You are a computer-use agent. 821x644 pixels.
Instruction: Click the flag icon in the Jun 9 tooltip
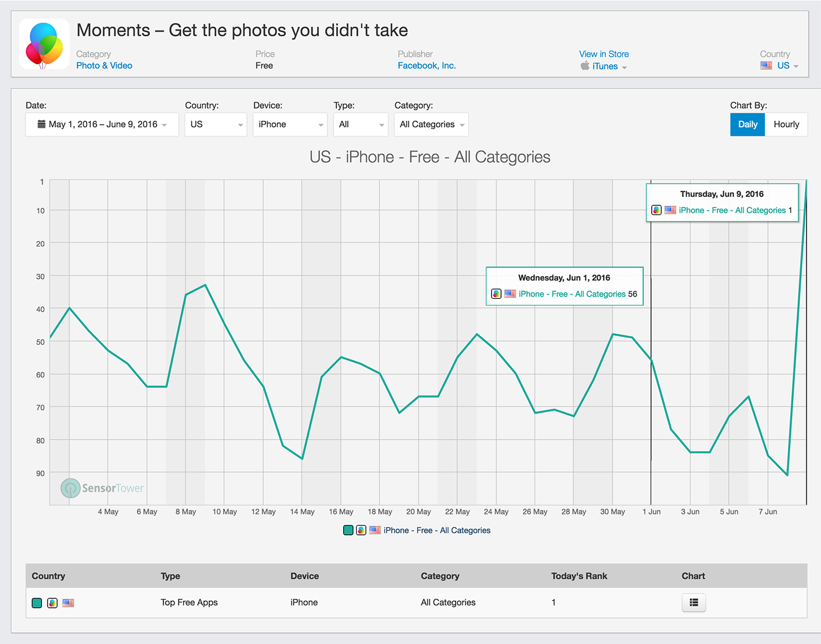click(x=670, y=210)
